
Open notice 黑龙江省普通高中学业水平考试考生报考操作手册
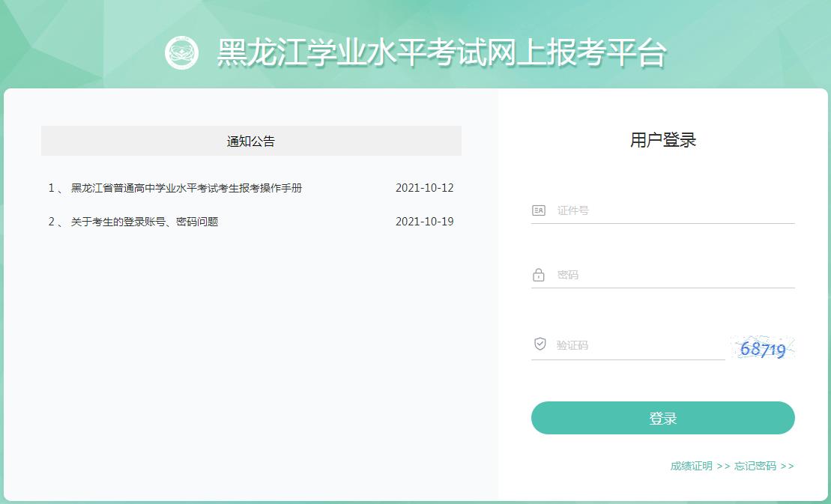[x=187, y=188]
